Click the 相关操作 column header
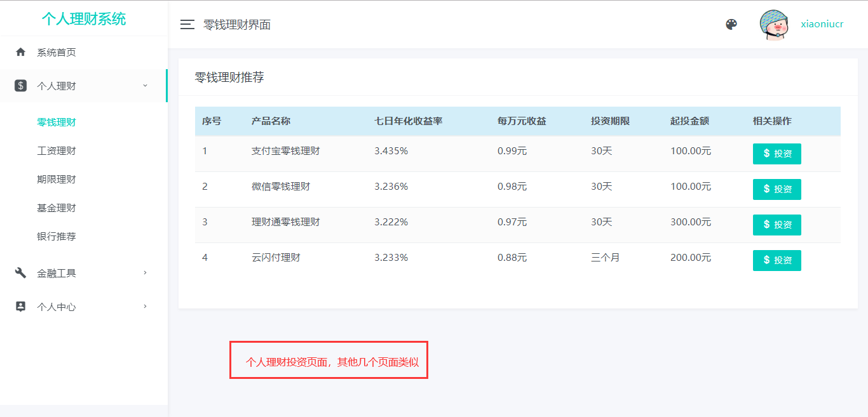 coord(772,121)
